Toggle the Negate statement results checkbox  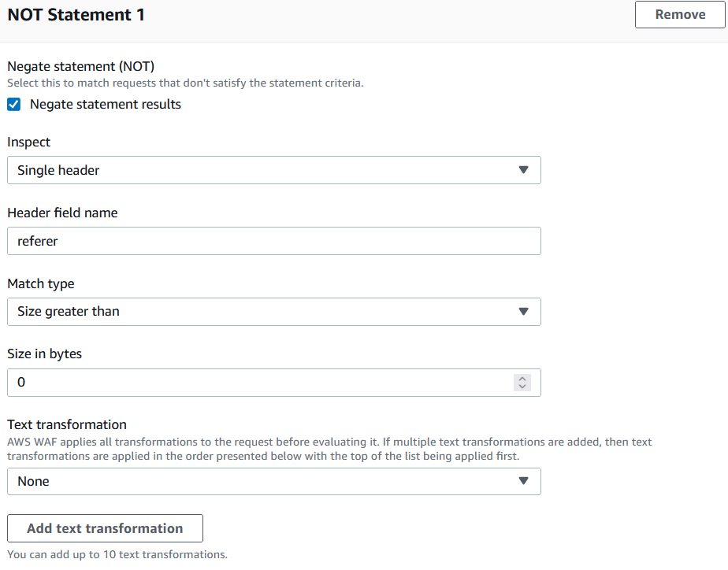(13, 105)
